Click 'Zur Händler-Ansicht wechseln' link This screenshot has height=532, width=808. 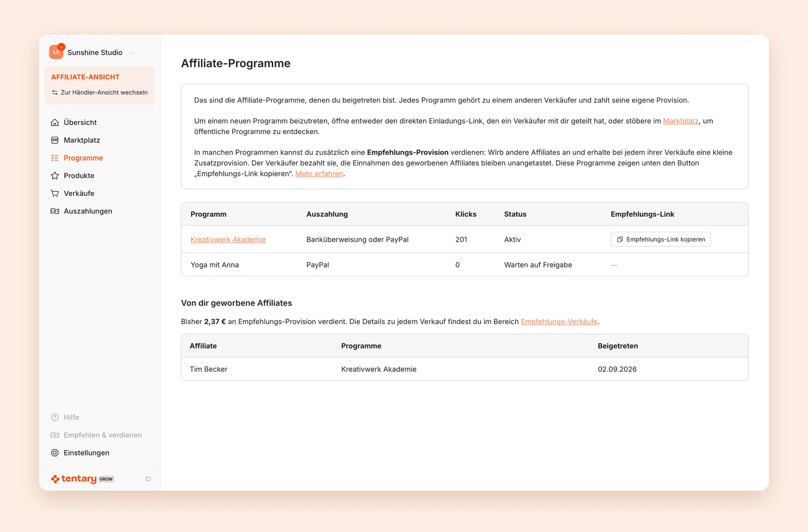(104, 92)
